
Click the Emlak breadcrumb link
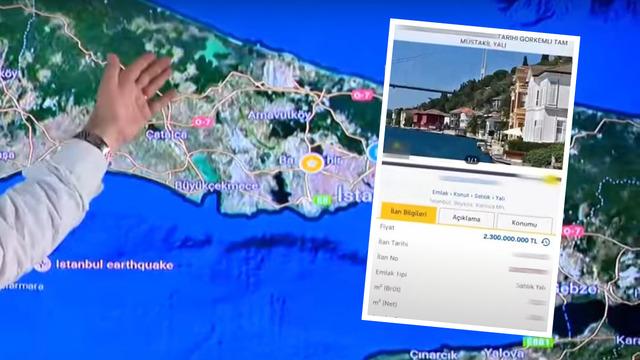440,193
